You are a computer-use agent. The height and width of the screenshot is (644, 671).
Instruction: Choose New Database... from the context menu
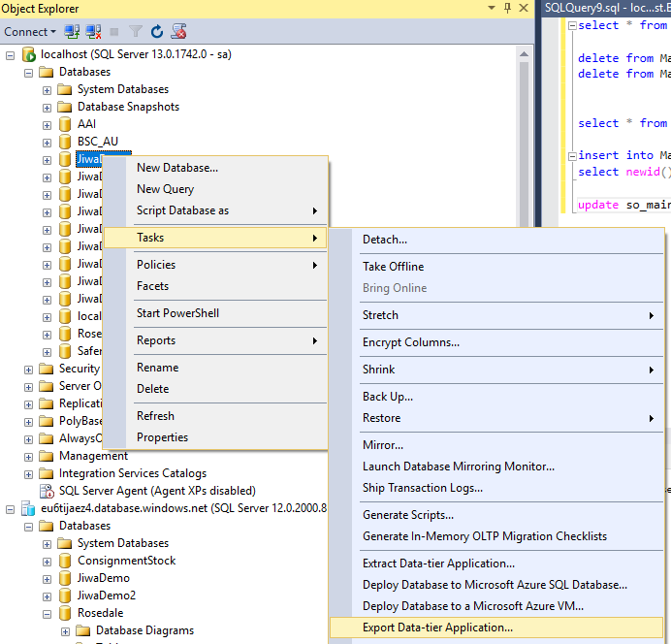click(215, 168)
